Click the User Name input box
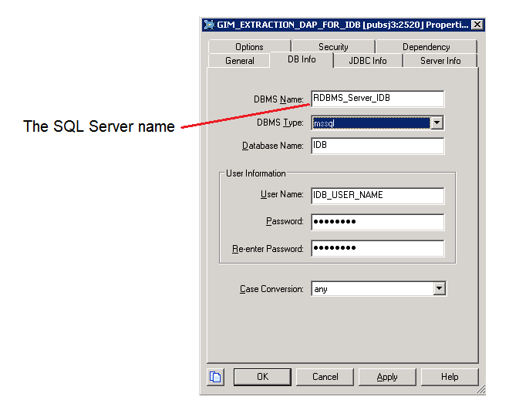Image resolution: width=509 pixels, height=420 pixels. (377, 196)
